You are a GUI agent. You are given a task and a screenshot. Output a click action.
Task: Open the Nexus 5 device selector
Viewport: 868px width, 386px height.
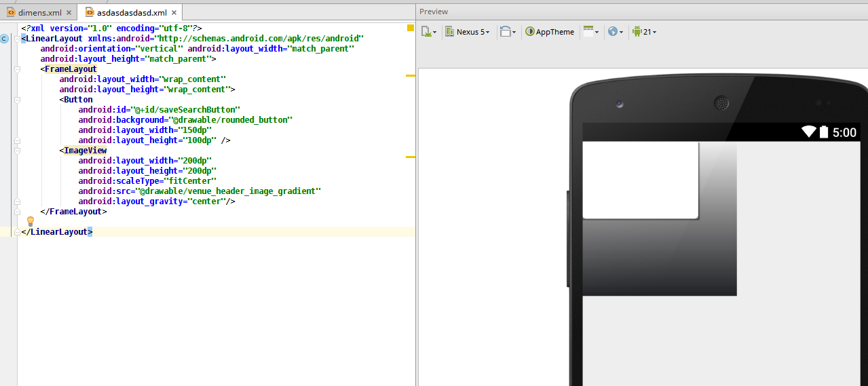coord(468,31)
